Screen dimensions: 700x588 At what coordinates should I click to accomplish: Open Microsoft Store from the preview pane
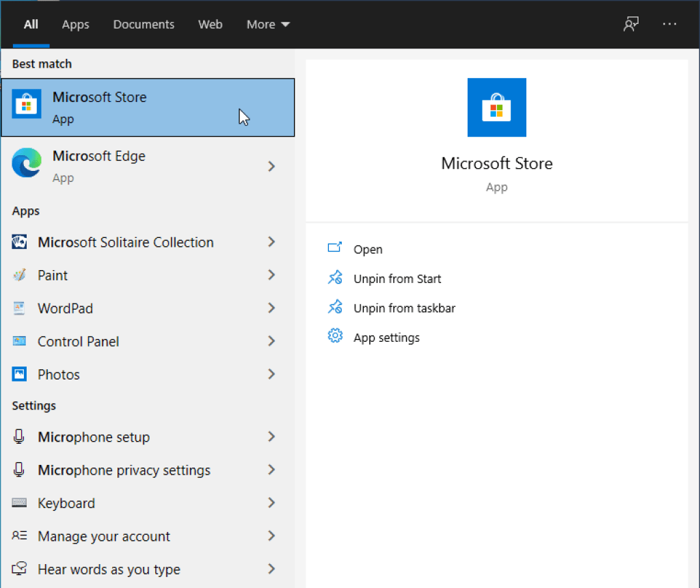click(368, 250)
